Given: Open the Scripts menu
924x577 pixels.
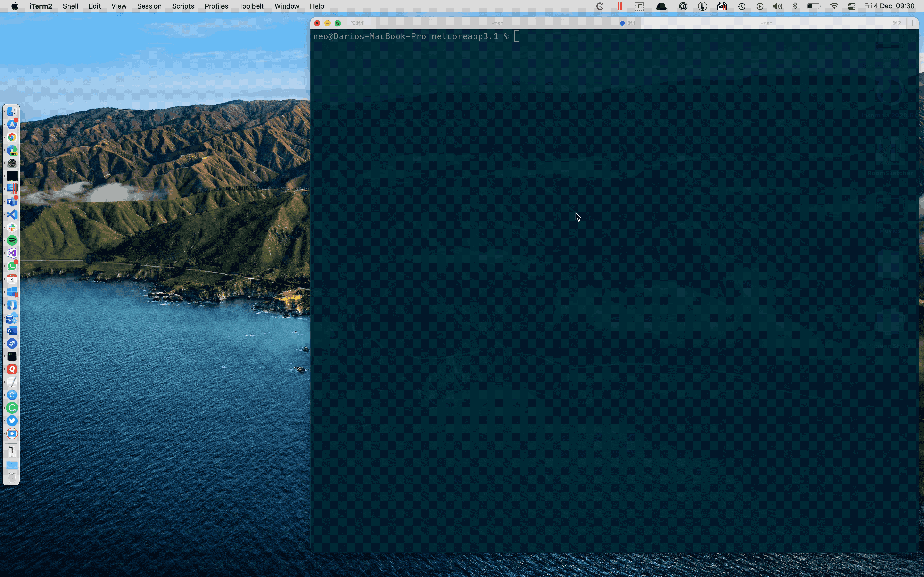Looking at the screenshot, I should (x=183, y=6).
